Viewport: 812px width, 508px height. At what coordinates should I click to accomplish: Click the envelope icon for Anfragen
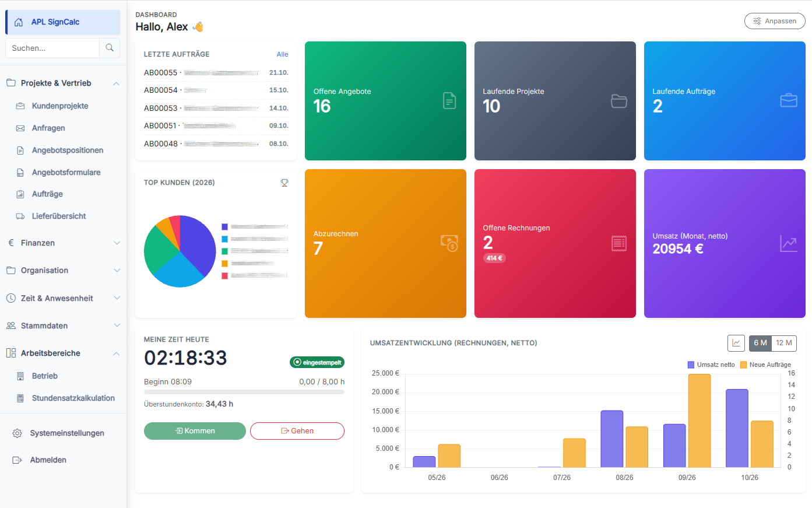pyautogui.click(x=20, y=128)
